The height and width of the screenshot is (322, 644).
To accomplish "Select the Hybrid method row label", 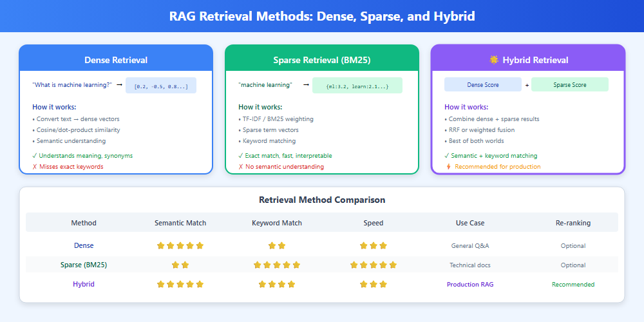I will [x=84, y=284].
